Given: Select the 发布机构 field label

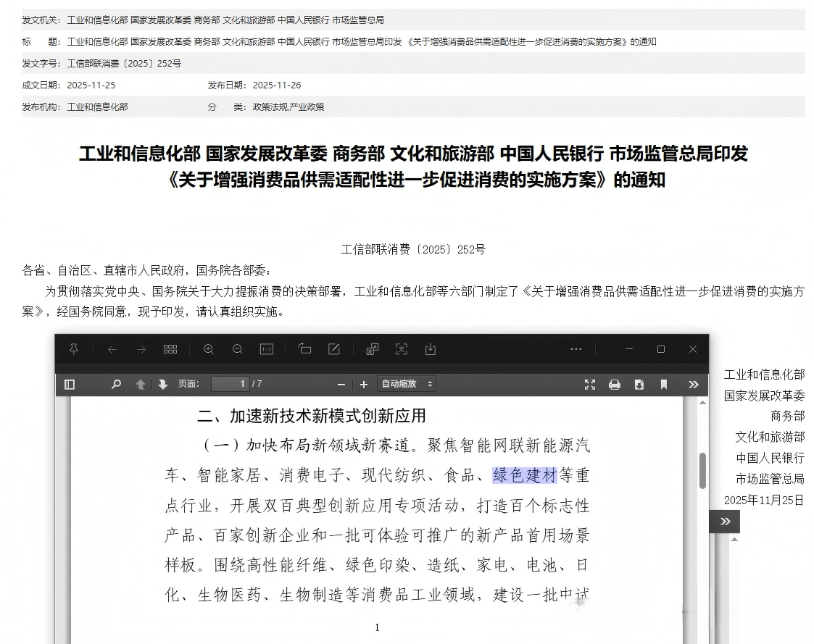Looking at the screenshot, I should pyautogui.click(x=40, y=106).
